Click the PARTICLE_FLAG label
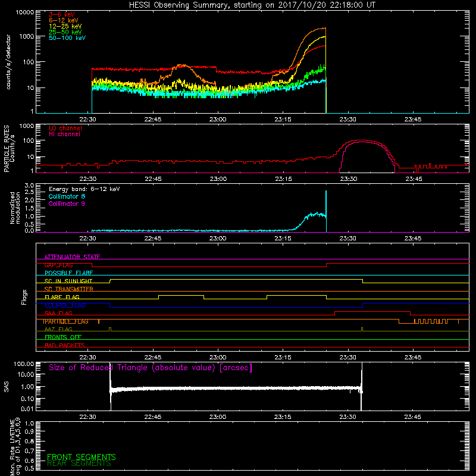 [x=65, y=321]
